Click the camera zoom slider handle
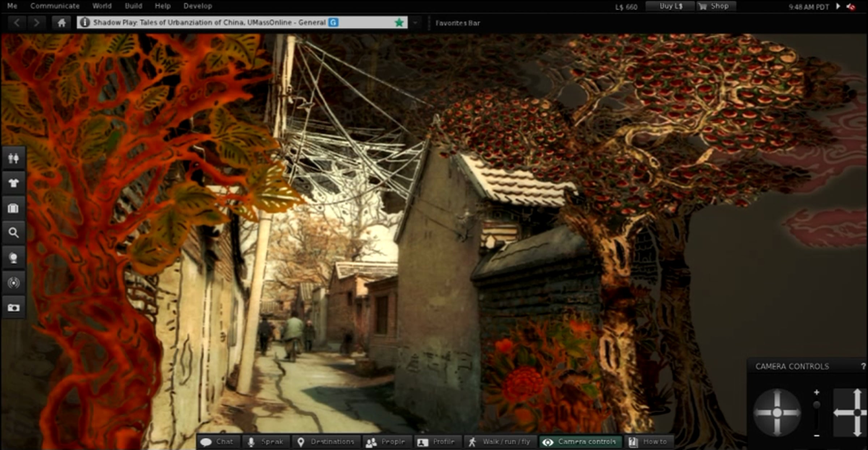Screen dimensions: 868x450 point(817,405)
